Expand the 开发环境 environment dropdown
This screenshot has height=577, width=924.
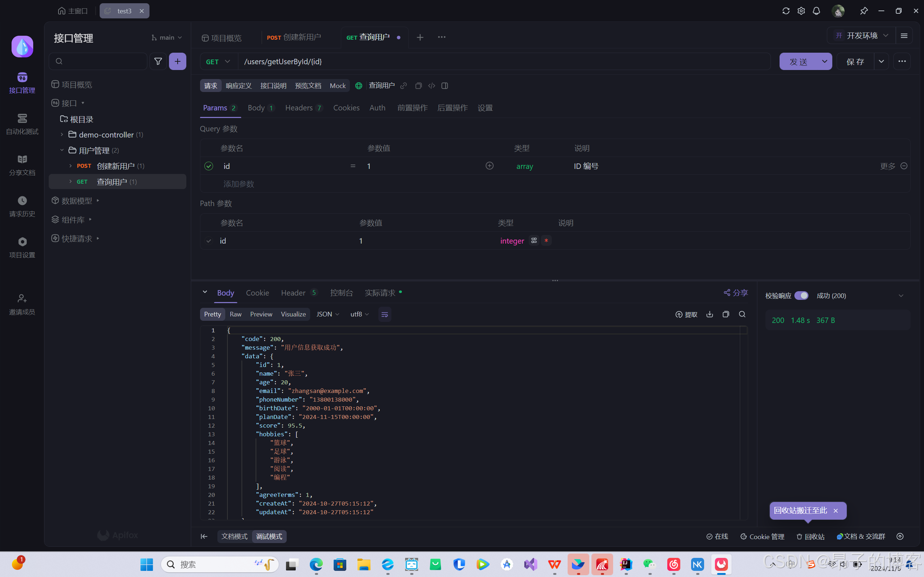862,35
